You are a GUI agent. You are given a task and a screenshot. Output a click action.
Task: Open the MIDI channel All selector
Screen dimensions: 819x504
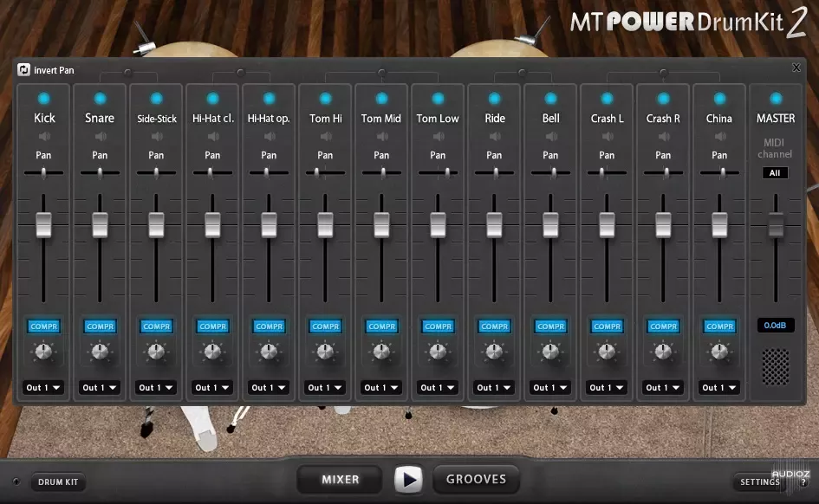point(775,172)
